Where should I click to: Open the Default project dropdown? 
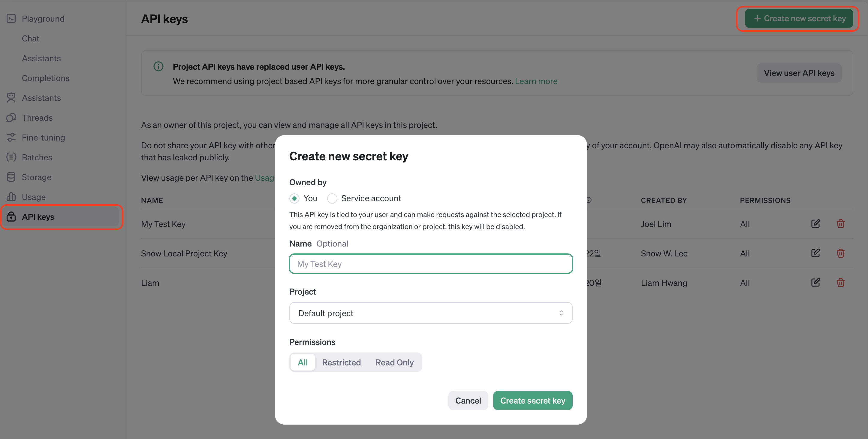click(x=430, y=313)
